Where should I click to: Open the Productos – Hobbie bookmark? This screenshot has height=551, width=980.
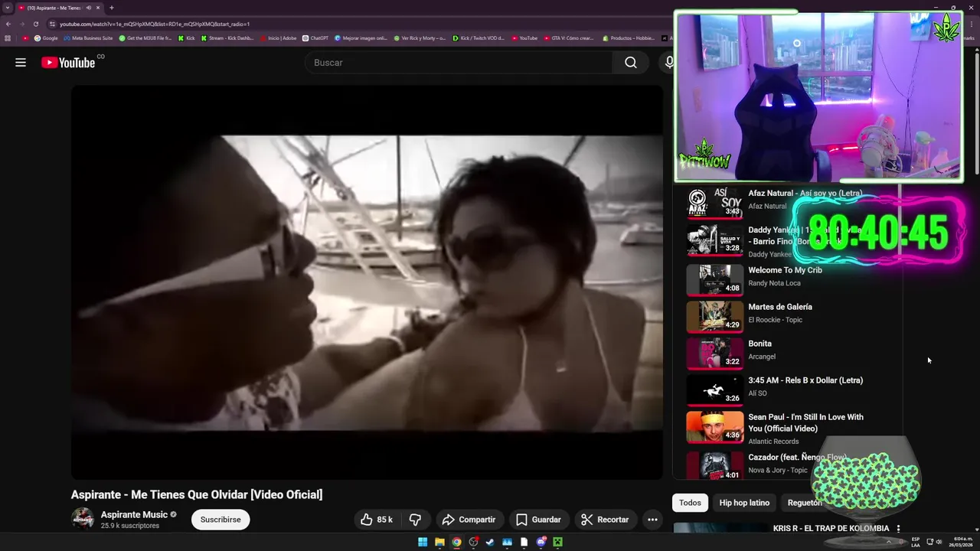(629, 38)
